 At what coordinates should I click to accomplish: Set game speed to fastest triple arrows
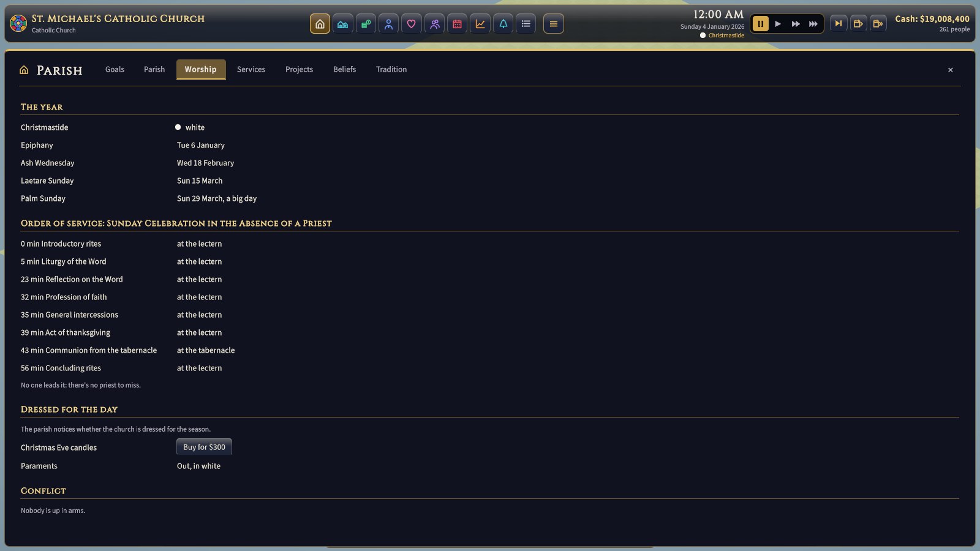[813, 24]
